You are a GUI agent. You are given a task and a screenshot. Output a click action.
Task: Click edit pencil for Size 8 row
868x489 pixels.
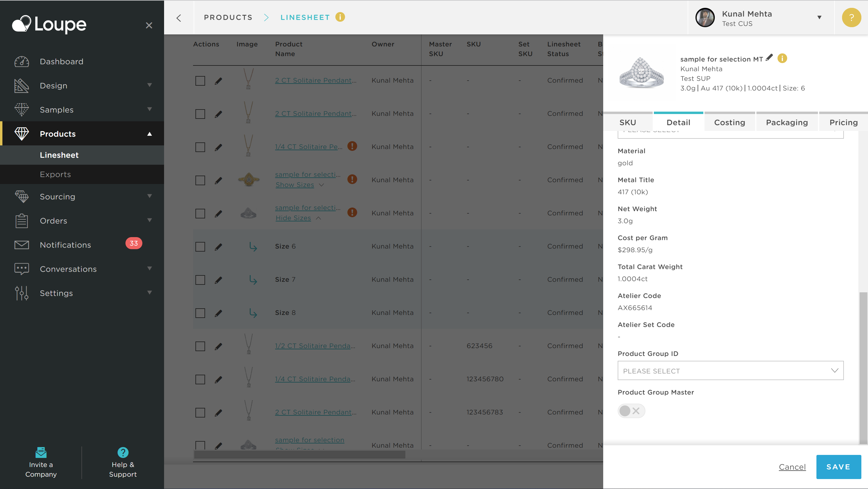[218, 313]
